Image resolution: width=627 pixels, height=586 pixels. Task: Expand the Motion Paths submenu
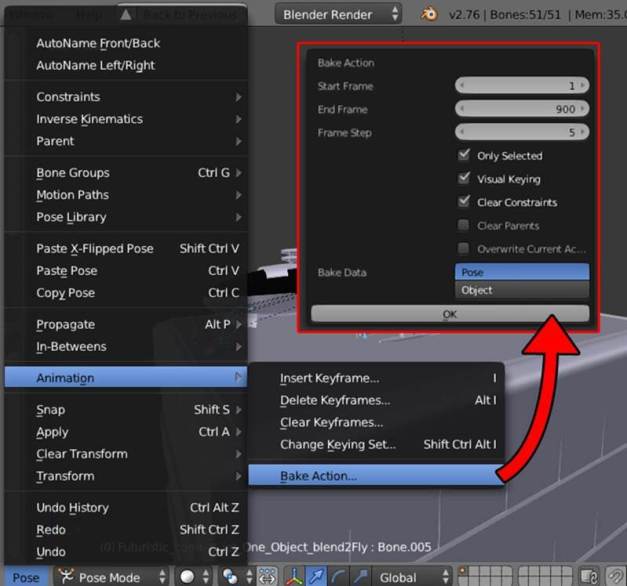pos(126,195)
